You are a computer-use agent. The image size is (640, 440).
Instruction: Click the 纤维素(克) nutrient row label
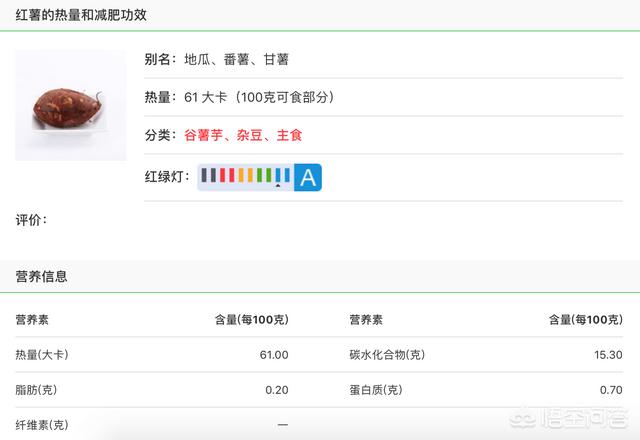pyautogui.click(x=41, y=425)
